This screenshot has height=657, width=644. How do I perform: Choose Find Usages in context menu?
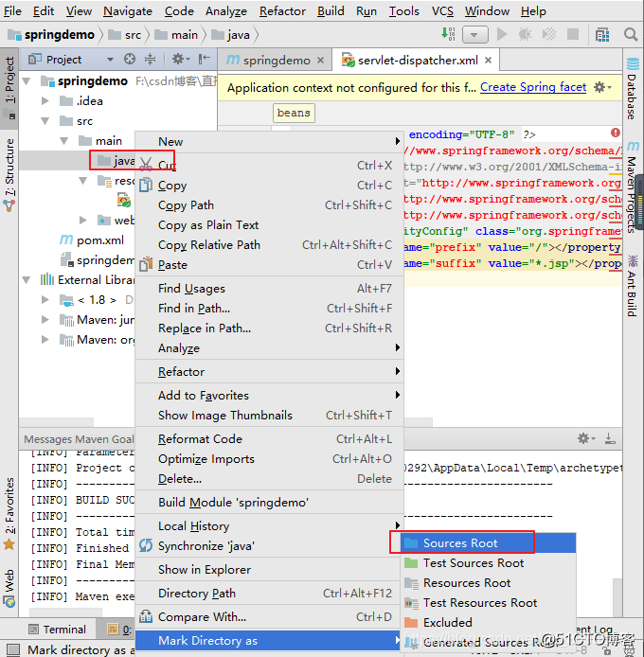click(269, 289)
